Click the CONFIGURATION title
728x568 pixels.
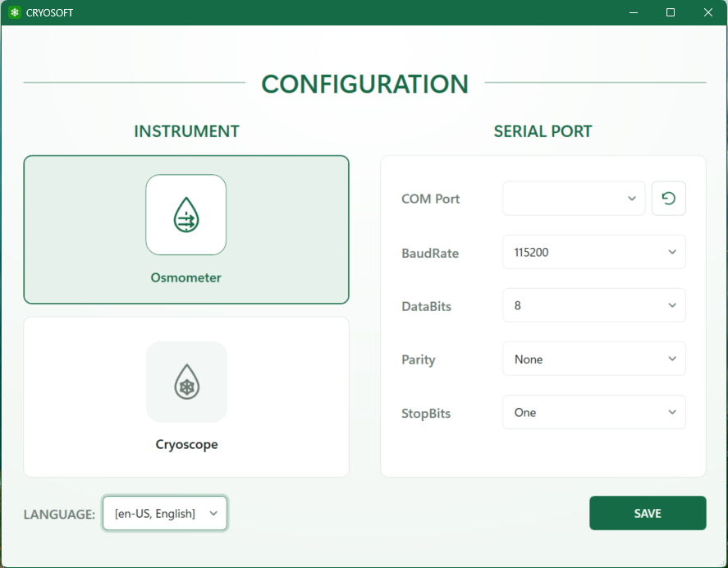point(365,84)
